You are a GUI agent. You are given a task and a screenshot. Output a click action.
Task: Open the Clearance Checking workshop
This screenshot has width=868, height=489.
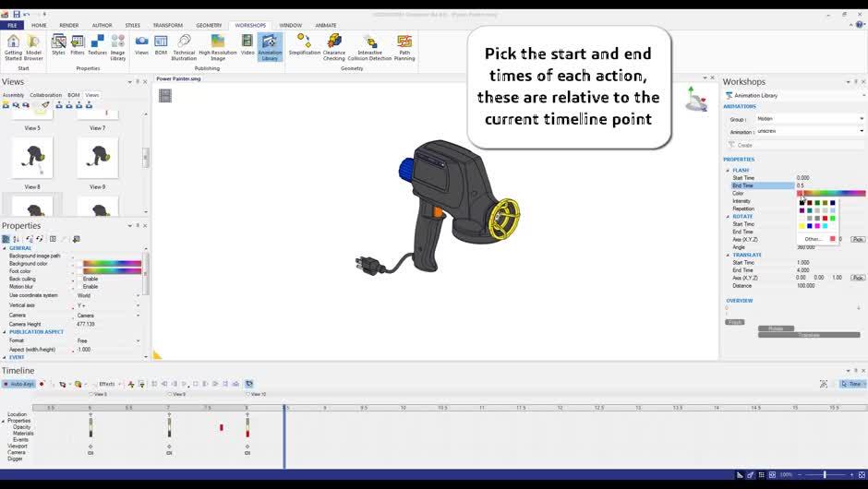coord(333,47)
